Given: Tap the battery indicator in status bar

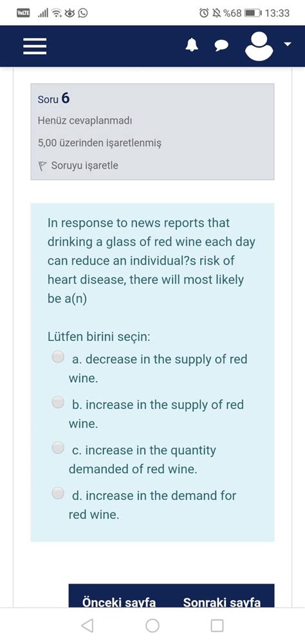Looking at the screenshot, I should click(x=253, y=13).
